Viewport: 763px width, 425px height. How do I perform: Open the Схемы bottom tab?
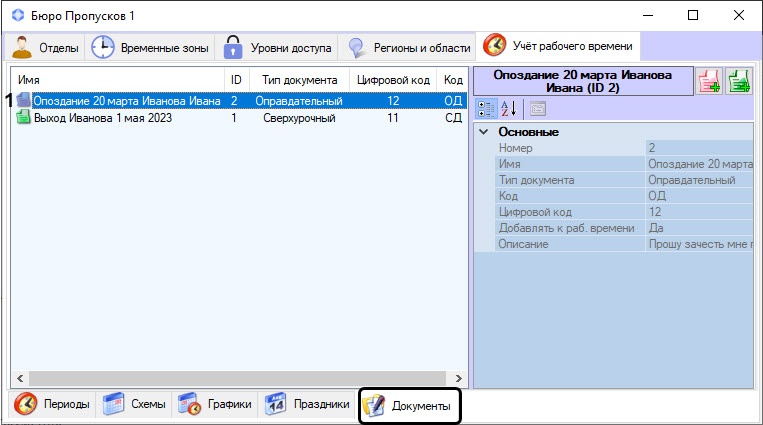coord(137,405)
